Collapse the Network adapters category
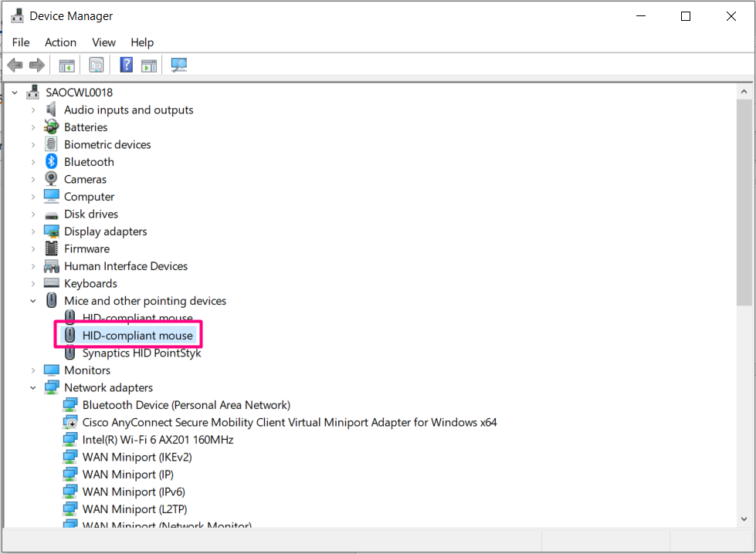756x554 pixels. (x=32, y=387)
